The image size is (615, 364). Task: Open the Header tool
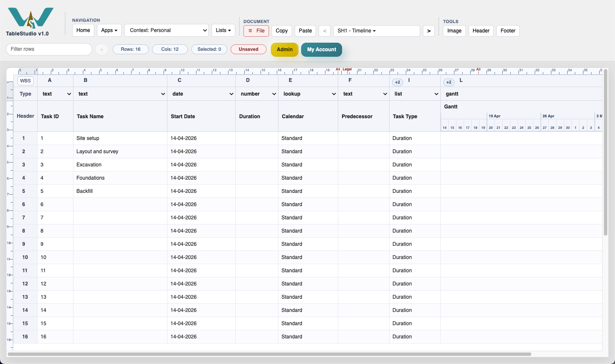[481, 31]
